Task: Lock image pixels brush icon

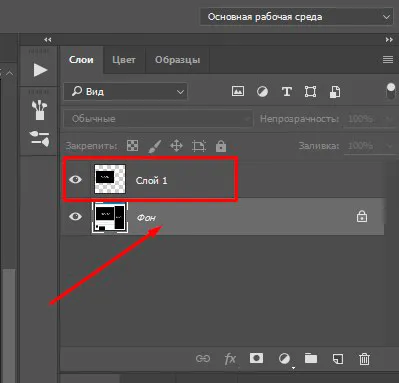Action: [154, 146]
